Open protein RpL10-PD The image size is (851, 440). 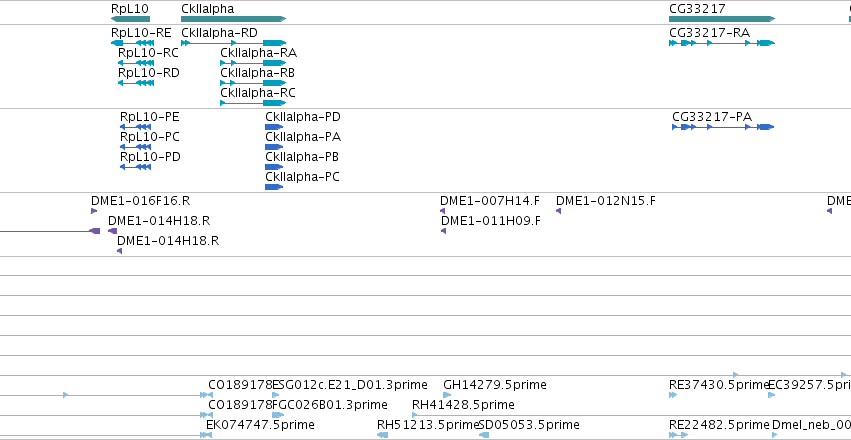point(135,167)
